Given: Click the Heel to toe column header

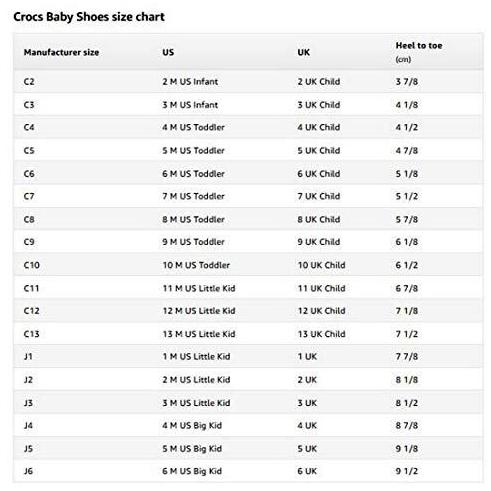Looking at the screenshot, I should coord(419,46).
